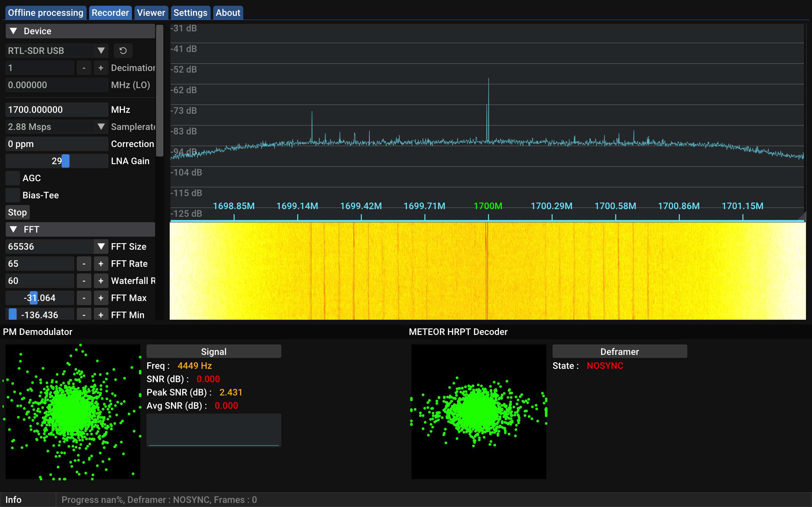Enable the Bias-Tee checkbox
This screenshot has height=507, width=812.
[12, 195]
